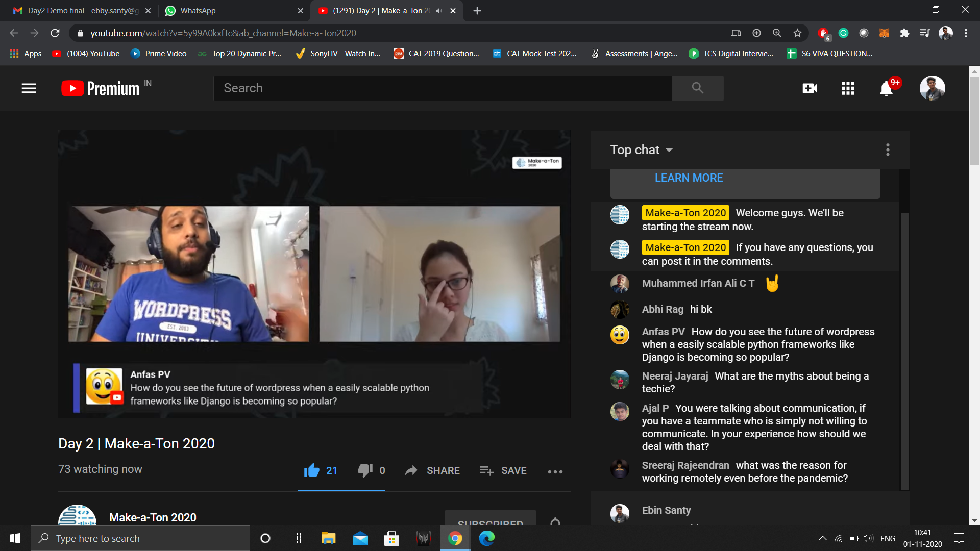Reload the current page
The height and width of the screenshot is (551, 980).
(55, 33)
